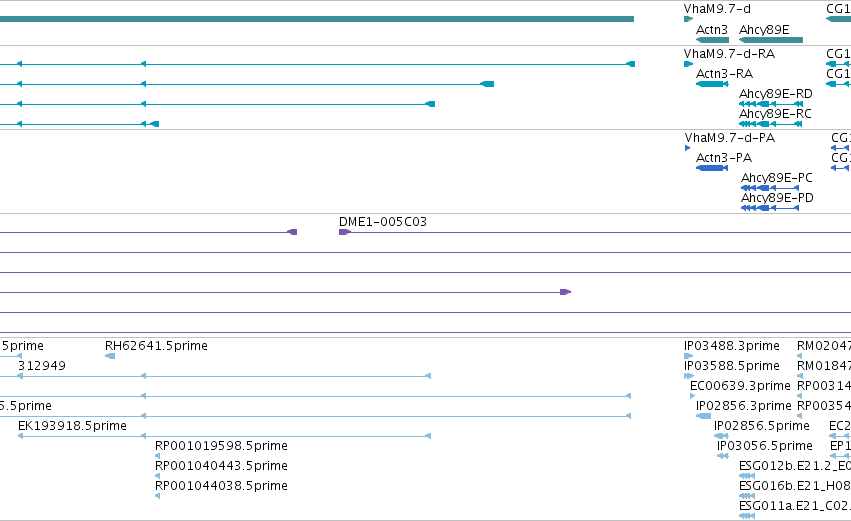Select the Actn3 gene bar
This screenshot has width=851, height=521.
click(x=712, y=40)
